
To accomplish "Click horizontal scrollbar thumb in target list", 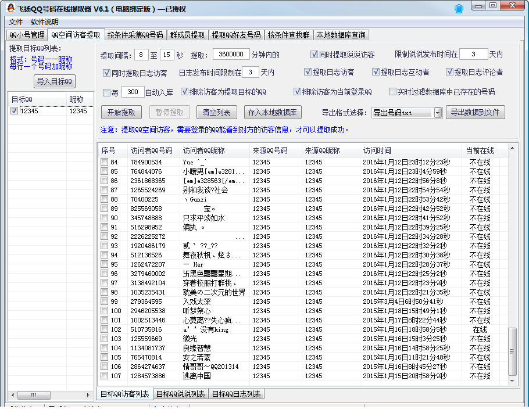I will tap(34, 394).
